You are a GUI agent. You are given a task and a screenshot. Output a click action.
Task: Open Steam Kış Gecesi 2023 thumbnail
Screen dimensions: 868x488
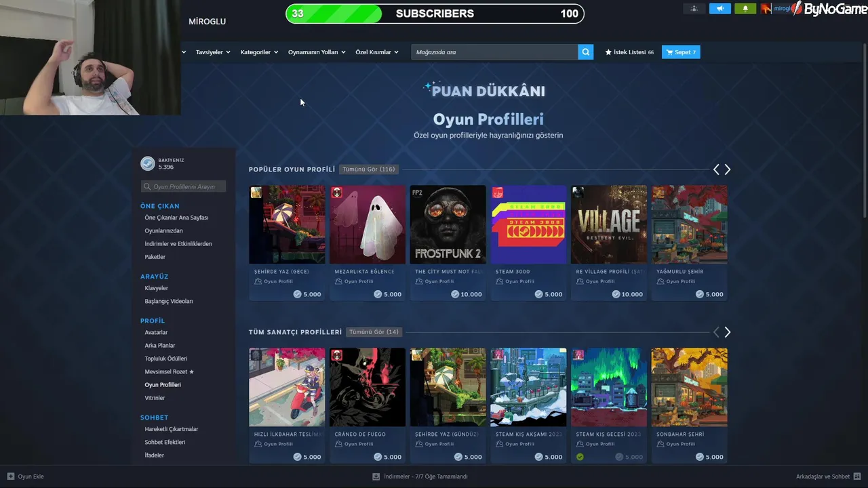coord(609,387)
